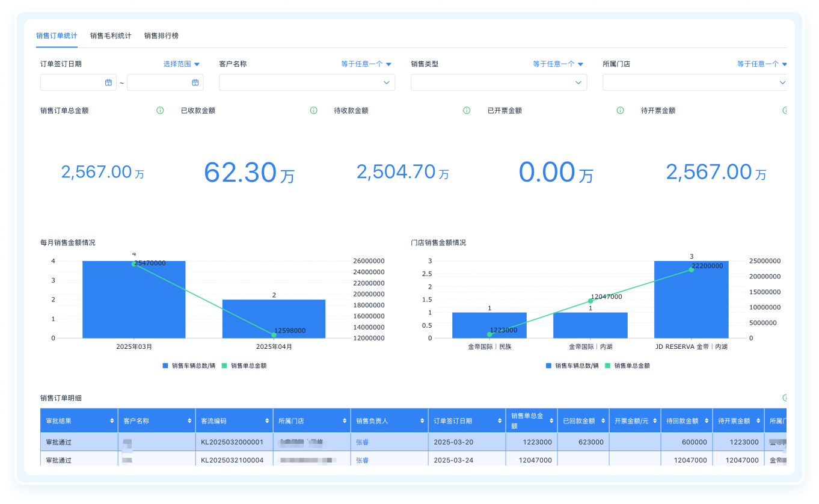The image size is (819, 504).
Task: Expand the 销售类型 combo box
Action: click(499, 82)
